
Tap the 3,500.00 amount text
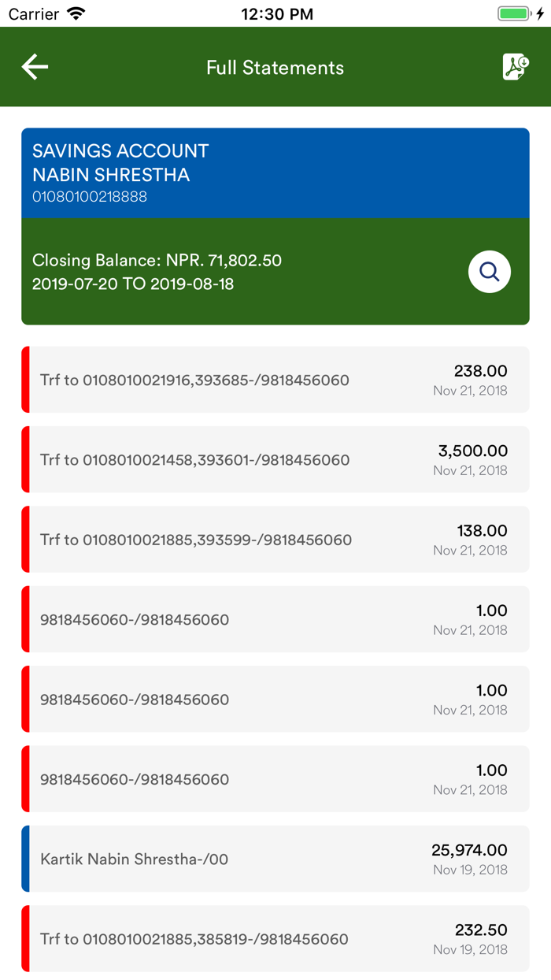click(472, 451)
